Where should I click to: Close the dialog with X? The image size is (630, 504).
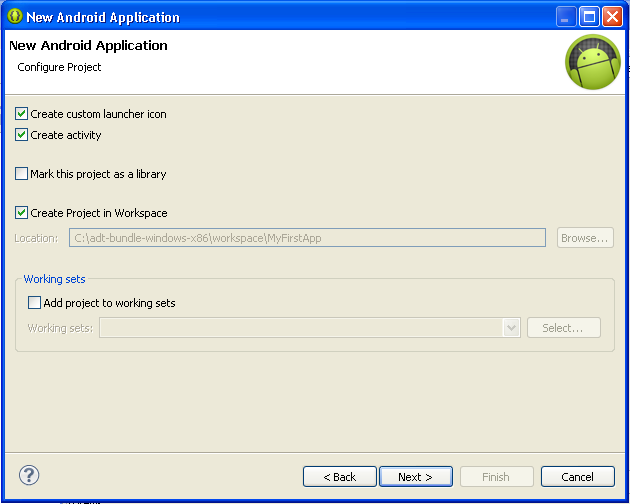coord(613,17)
